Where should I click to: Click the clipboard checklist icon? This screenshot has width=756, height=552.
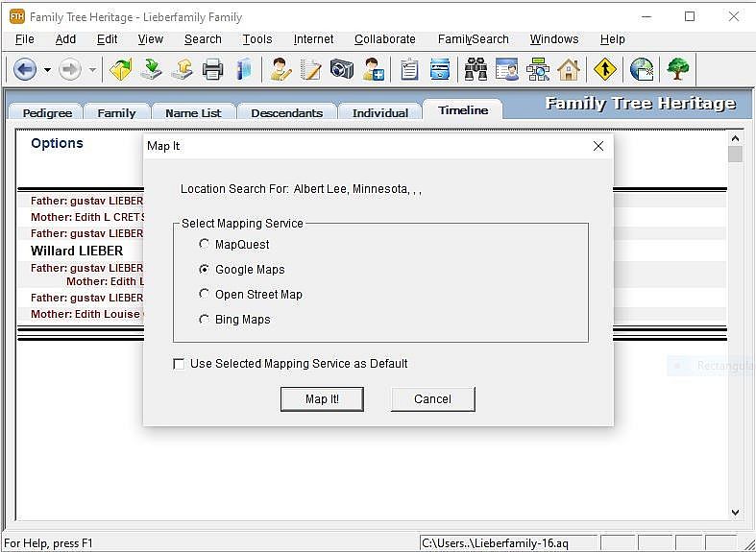[x=409, y=69]
